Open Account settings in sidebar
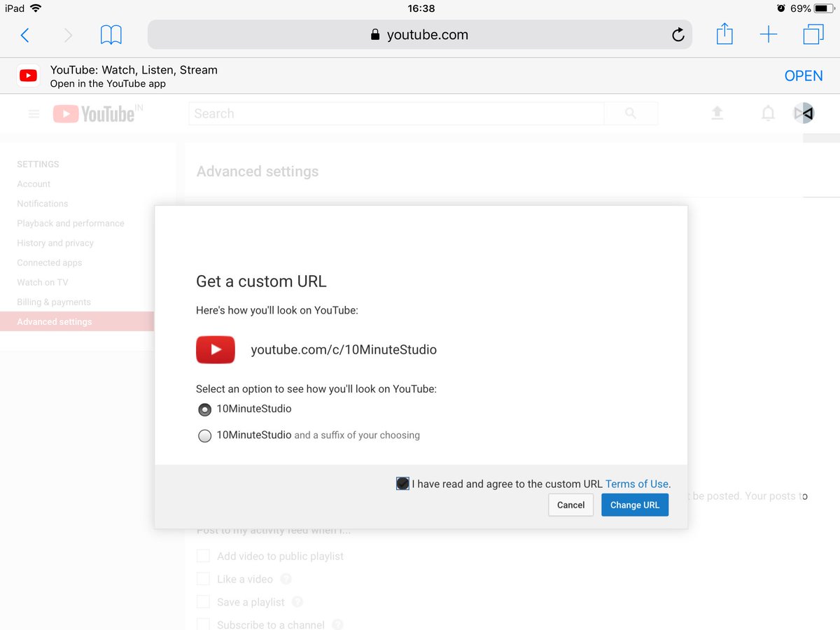 (34, 184)
